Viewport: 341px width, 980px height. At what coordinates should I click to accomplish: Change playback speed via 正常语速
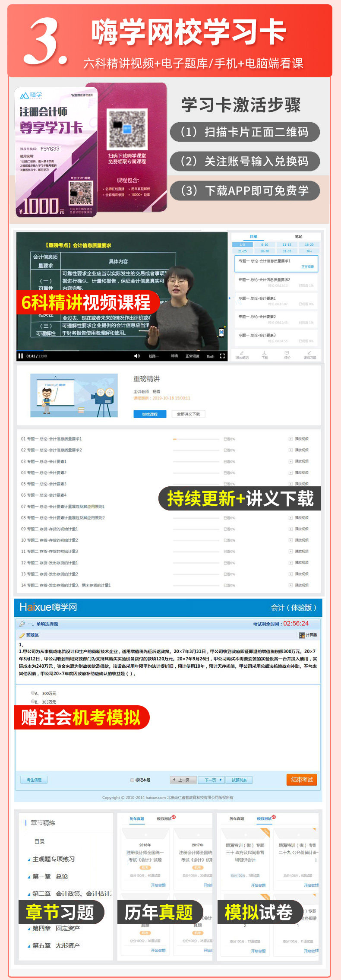coord(193,356)
